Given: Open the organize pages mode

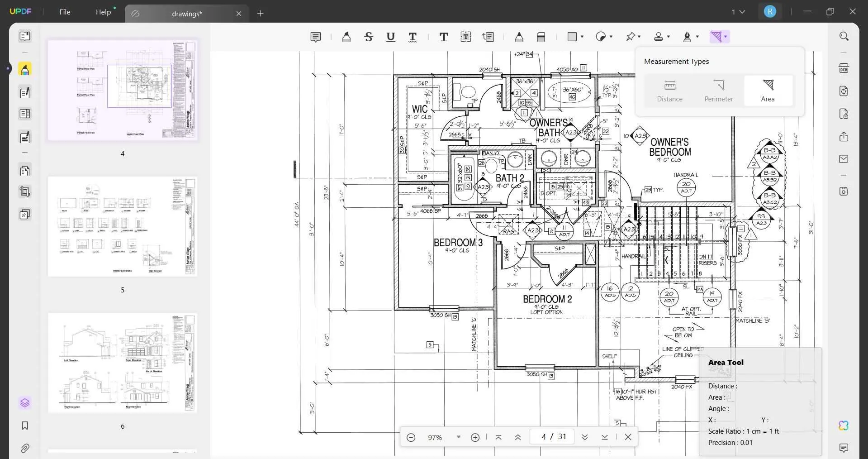Looking at the screenshot, I should point(25,171).
